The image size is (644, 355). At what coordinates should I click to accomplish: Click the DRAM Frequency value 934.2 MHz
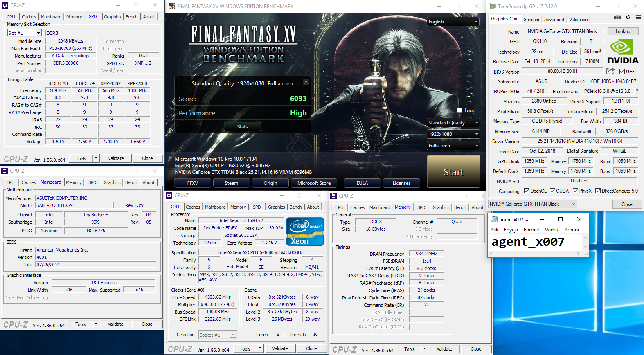tap(426, 254)
